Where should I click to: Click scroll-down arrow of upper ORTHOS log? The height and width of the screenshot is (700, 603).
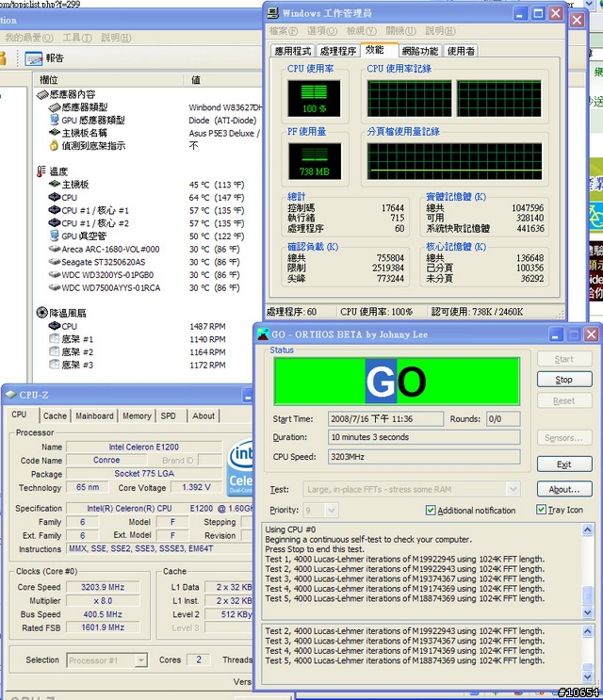coord(588,612)
